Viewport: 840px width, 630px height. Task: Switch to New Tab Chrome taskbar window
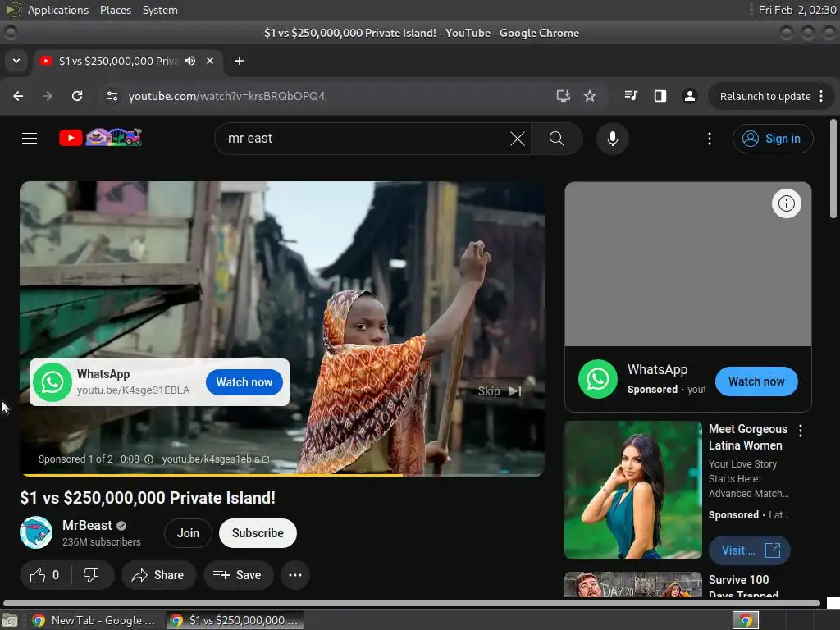point(94,620)
